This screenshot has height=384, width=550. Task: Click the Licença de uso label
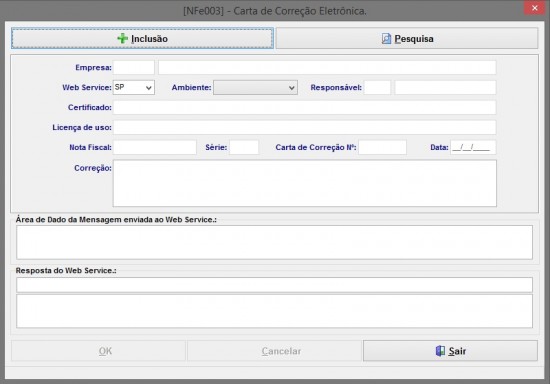click(82, 127)
